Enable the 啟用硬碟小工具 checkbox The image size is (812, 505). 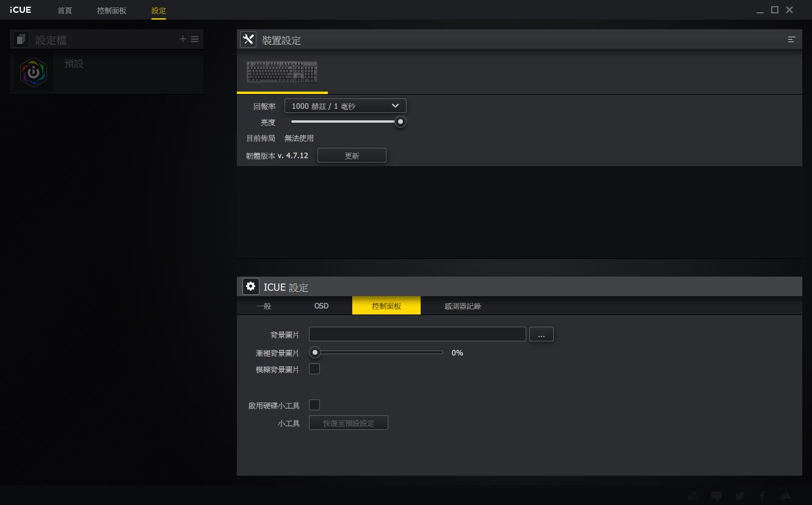[x=314, y=405]
